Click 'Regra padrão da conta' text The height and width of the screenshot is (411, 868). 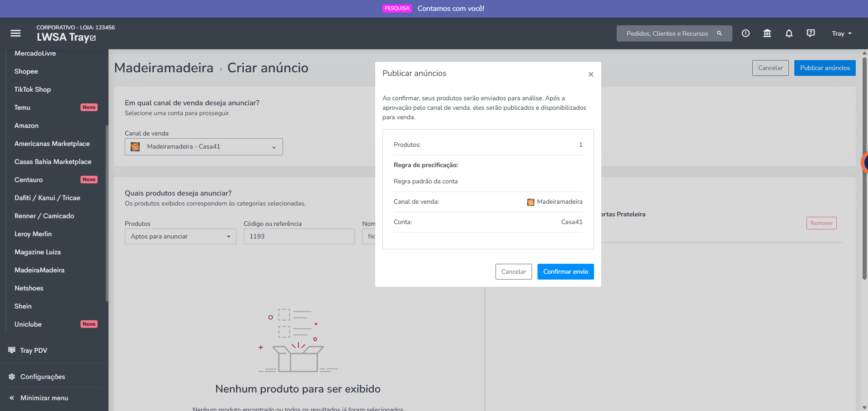pos(425,181)
